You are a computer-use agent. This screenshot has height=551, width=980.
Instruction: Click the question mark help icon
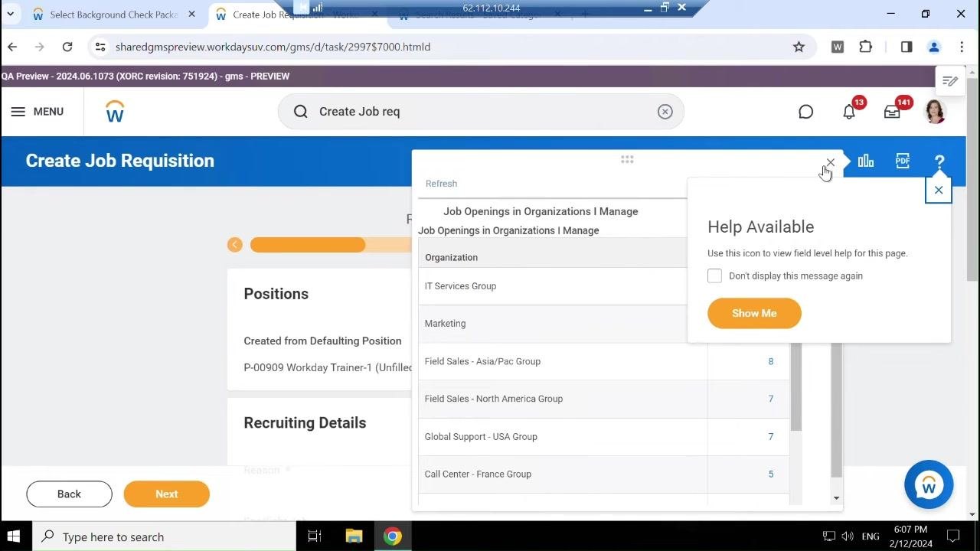[x=939, y=162]
